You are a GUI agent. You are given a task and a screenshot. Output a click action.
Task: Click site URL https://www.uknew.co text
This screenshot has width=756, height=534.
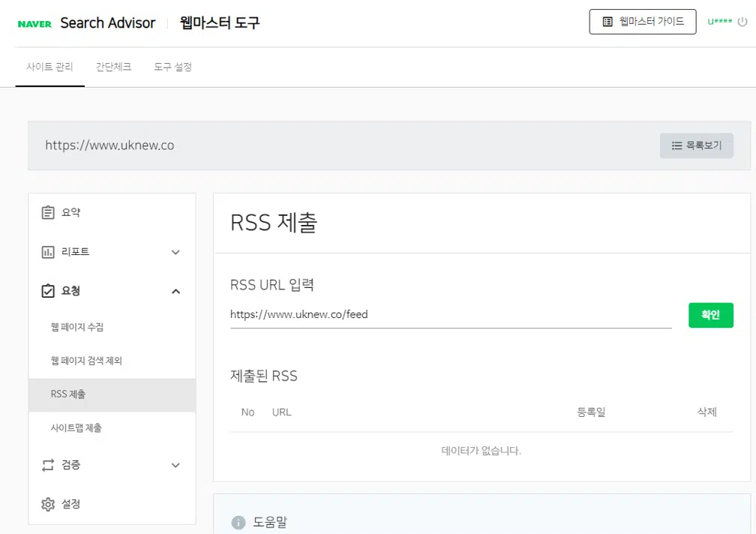tap(109, 145)
